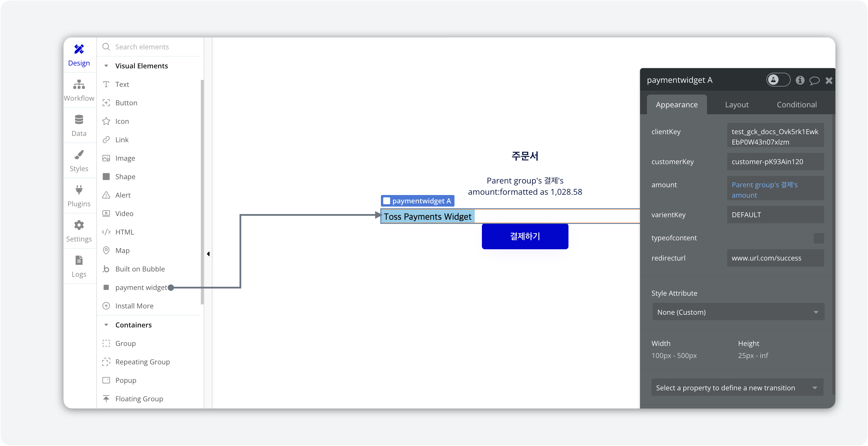The width and height of the screenshot is (868, 446).
Task: Open the Logs section
Action: [x=79, y=267]
